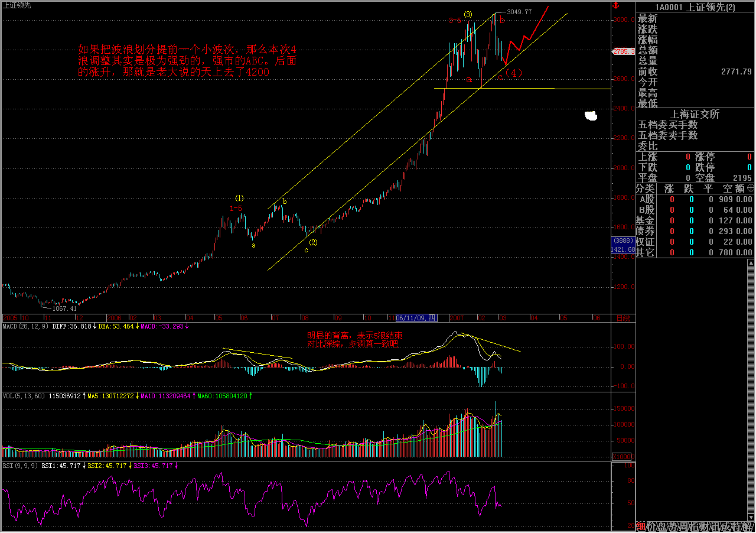Click the 五档委卖手数 row
The height and width of the screenshot is (533, 756).
tap(695, 136)
